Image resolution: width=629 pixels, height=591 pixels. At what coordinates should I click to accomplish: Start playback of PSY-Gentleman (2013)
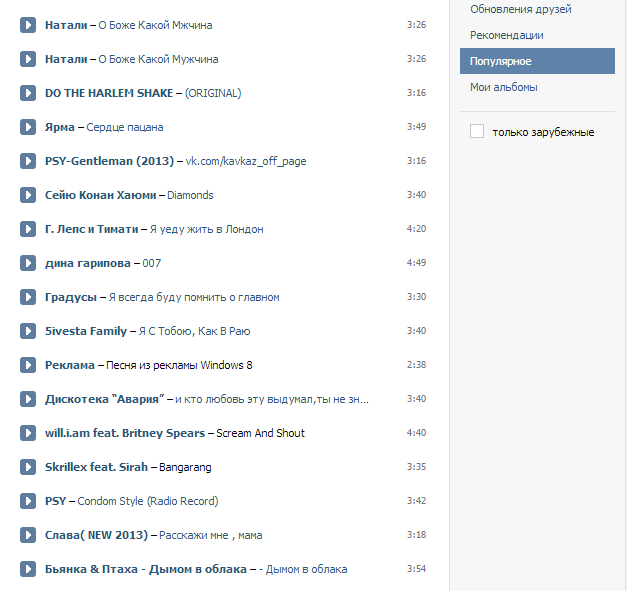pos(28,161)
